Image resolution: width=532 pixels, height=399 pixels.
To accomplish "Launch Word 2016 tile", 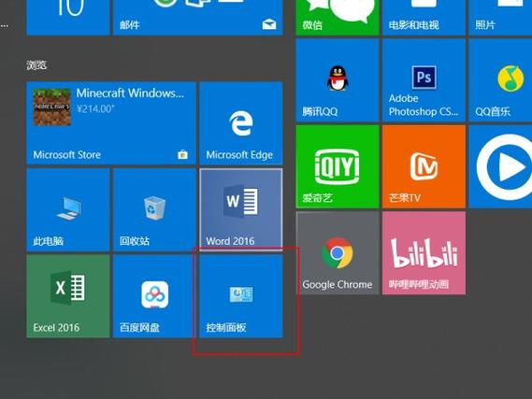I will point(241,209).
